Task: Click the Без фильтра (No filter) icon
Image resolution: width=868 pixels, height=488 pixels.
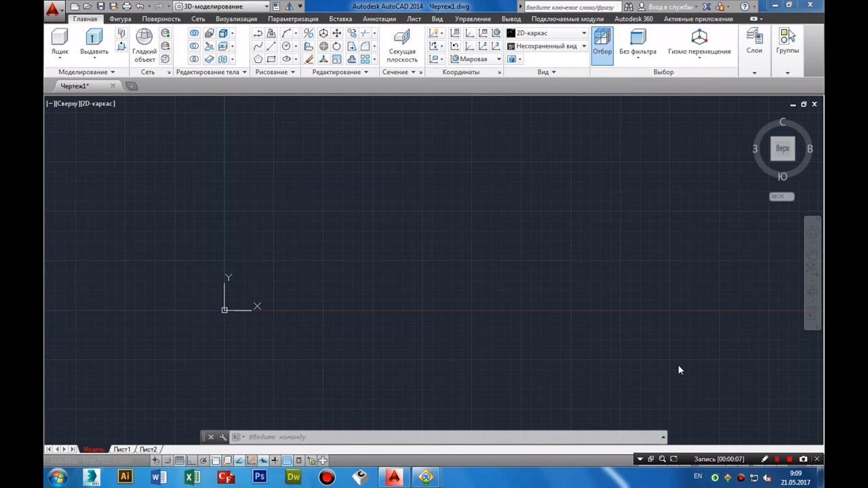Action: pos(637,42)
